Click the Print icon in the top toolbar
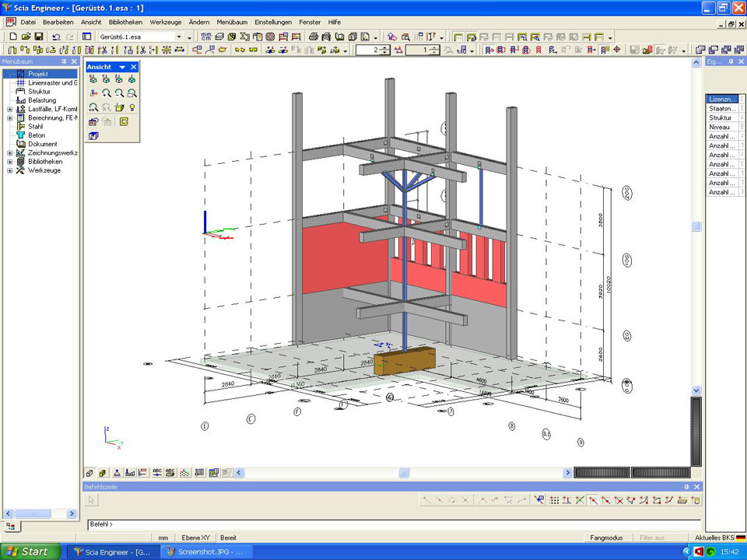This screenshot has height=560, width=747. tap(314, 37)
